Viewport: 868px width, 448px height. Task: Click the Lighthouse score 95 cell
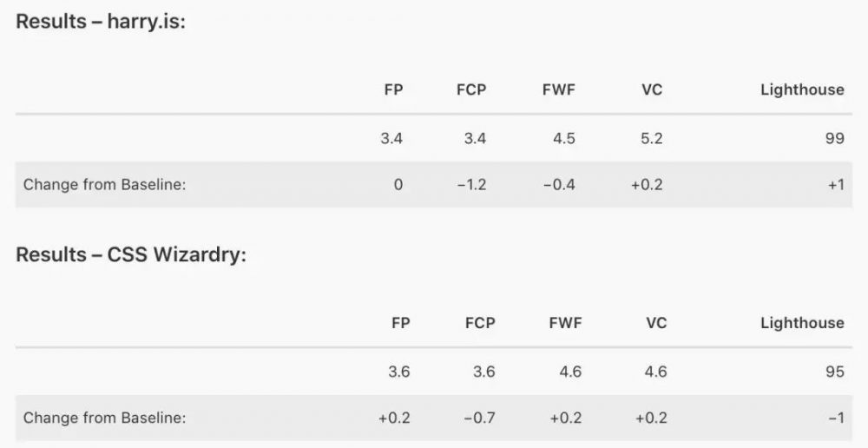coord(834,371)
